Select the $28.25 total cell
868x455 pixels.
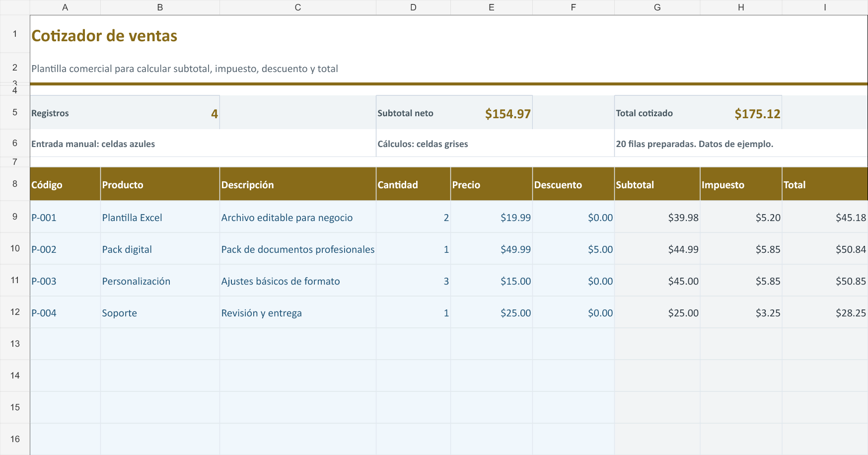tap(825, 312)
